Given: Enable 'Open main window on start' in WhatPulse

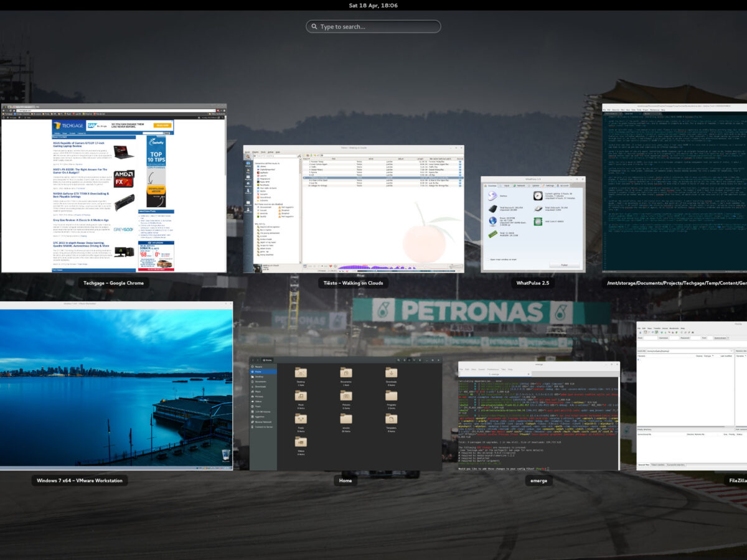Looking at the screenshot, I should [488, 259].
